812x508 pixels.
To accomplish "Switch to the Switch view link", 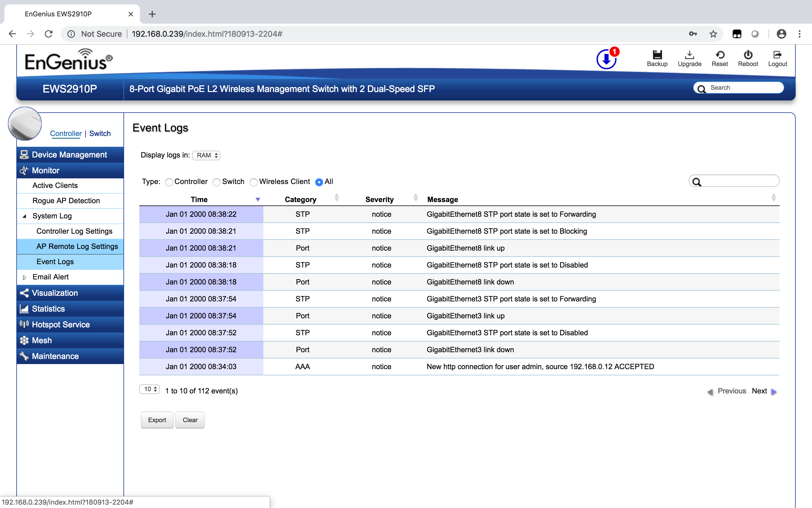I will coord(100,133).
